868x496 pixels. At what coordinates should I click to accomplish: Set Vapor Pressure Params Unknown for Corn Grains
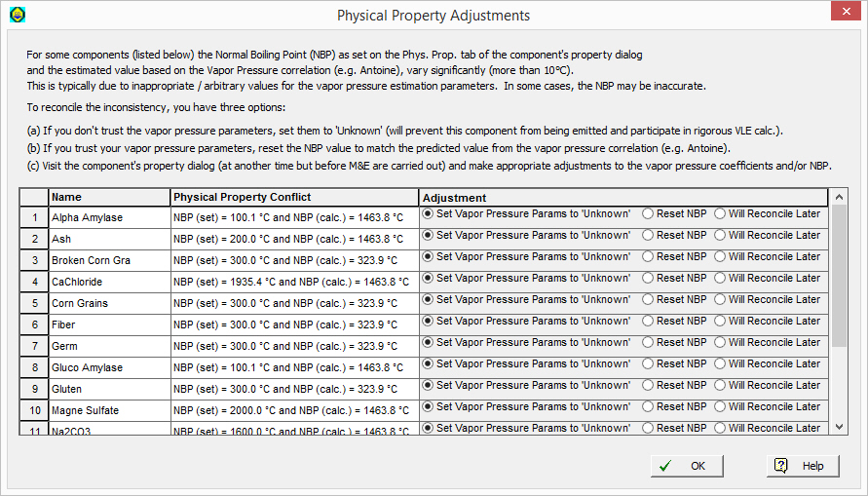[x=428, y=299]
